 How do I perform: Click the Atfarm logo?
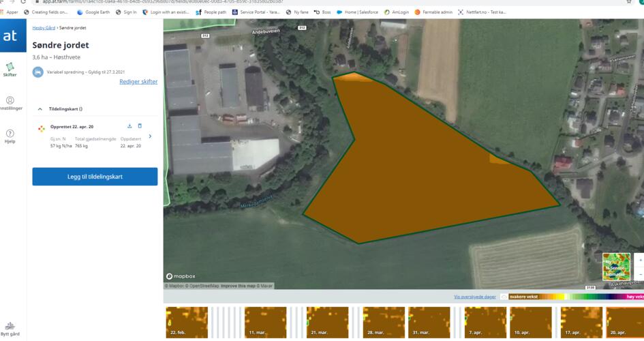10,36
